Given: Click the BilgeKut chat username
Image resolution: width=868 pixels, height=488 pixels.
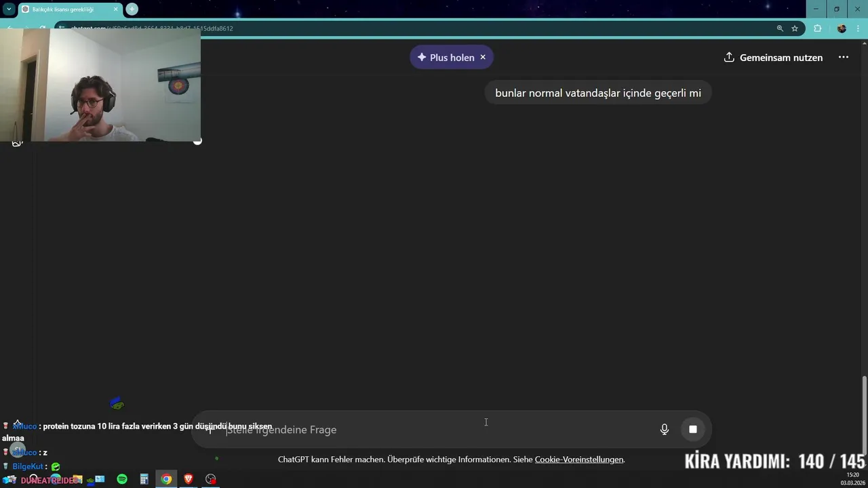Looking at the screenshot, I should [x=28, y=466].
